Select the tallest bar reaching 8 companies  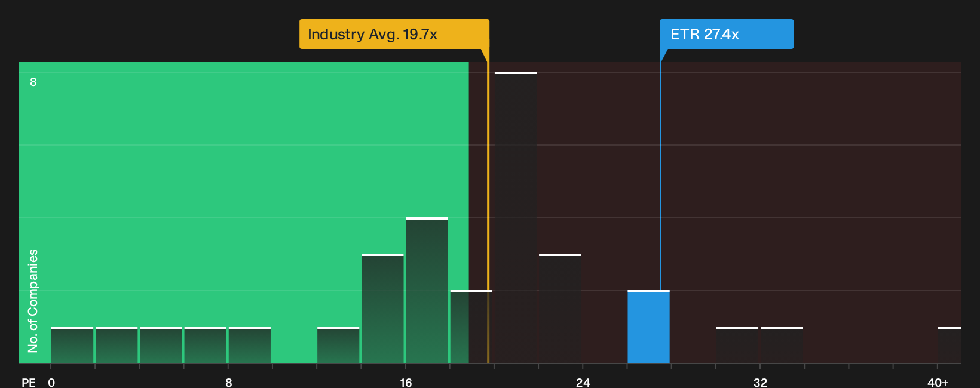(516, 218)
